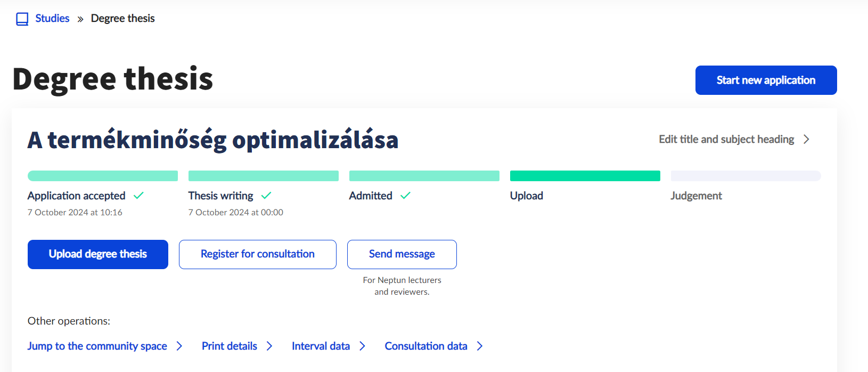868x372 pixels.
Task: Click Upload degree thesis button
Action: [x=98, y=254]
